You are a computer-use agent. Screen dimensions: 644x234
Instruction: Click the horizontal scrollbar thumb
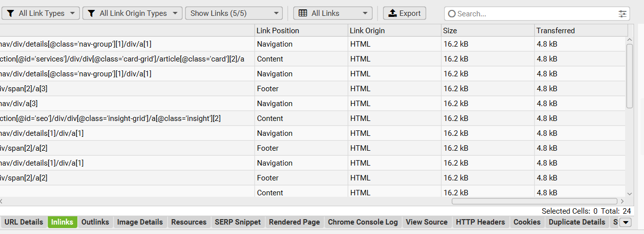[x=534, y=201]
